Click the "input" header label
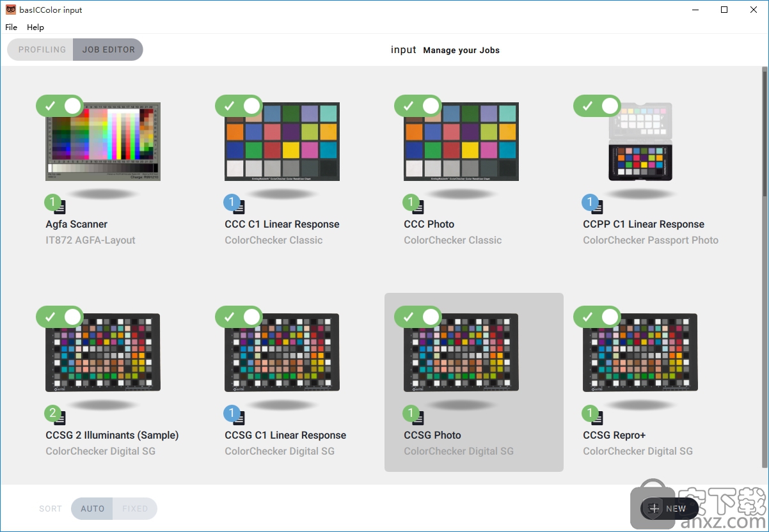The height and width of the screenshot is (532, 769). pos(404,50)
